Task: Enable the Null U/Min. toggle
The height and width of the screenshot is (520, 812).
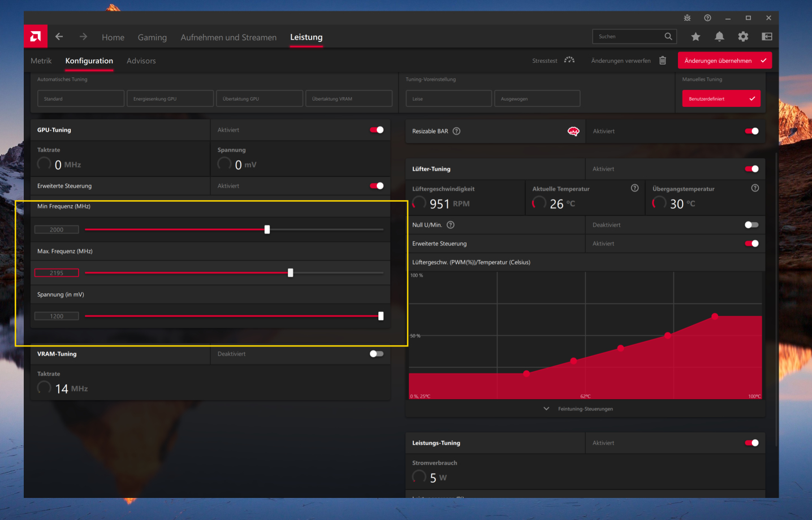Action: coord(751,225)
